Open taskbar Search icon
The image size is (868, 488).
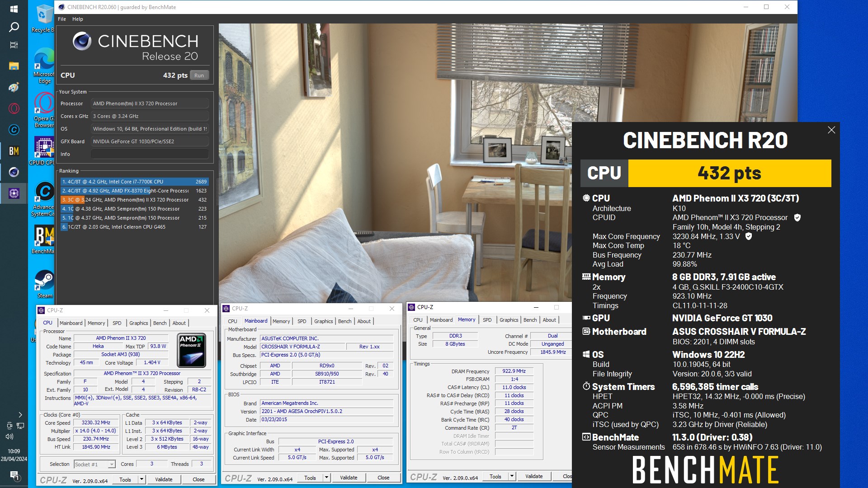click(x=14, y=27)
